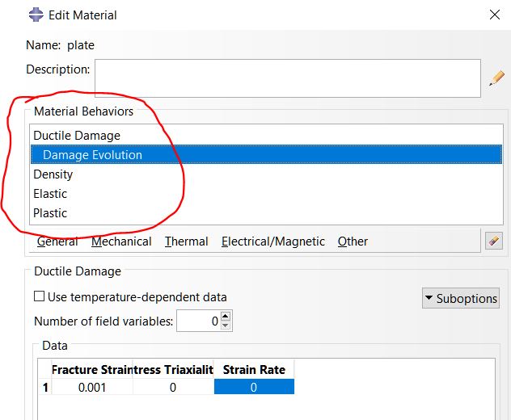The height and width of the screenshot is (420, 511).
Task: Select the Damage Evolution behavior
Action: click(92, 155)
